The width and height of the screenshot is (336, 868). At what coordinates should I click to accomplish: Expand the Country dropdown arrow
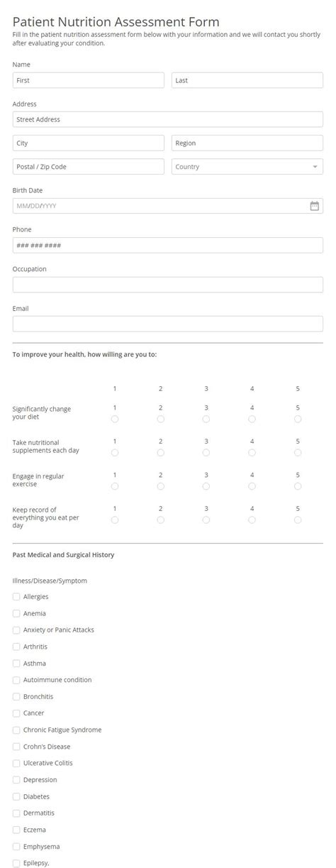[x=315, y=167]
